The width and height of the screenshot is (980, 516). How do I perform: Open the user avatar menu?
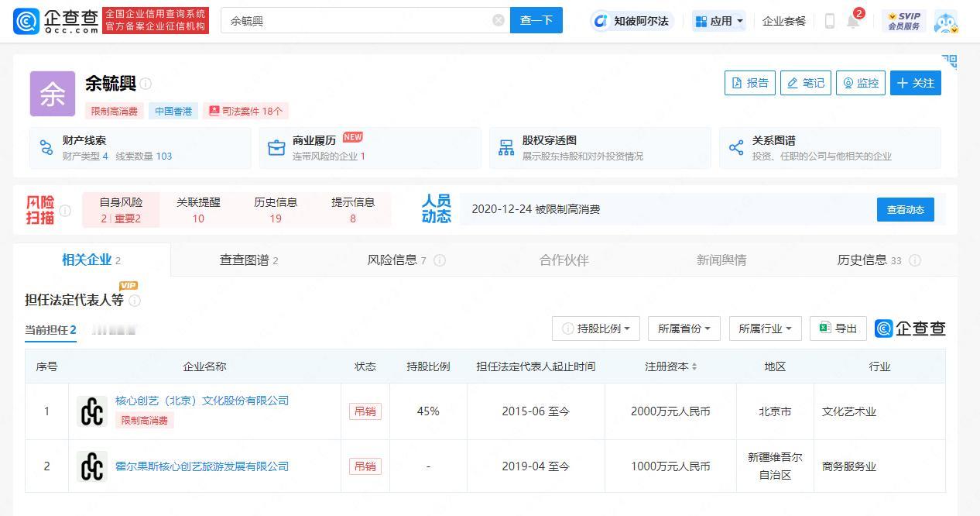coord(946,21)
